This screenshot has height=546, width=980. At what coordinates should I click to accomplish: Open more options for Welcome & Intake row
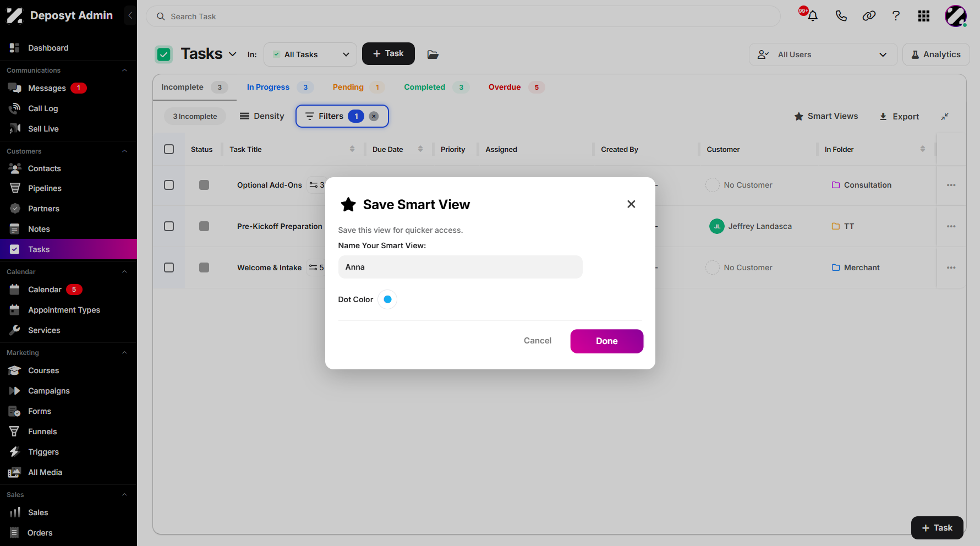pyautogui.click(x=951, y=267)
